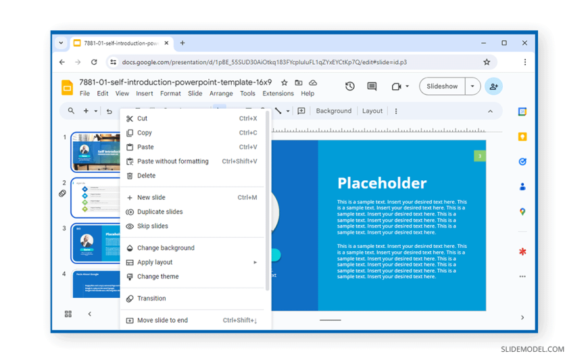Image resolution: width=588 pixels, height=364 pixels.
Task: Star the presentation title
Action: 285,82
